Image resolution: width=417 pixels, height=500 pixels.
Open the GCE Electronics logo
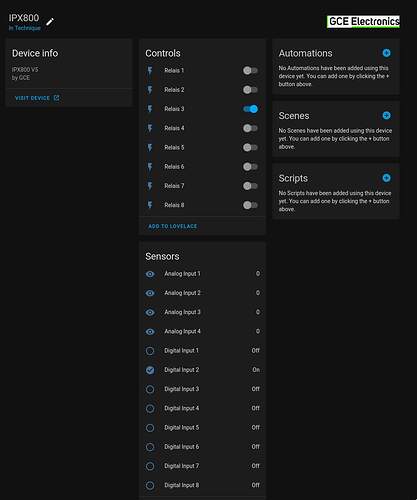click(x=363, y=22)
